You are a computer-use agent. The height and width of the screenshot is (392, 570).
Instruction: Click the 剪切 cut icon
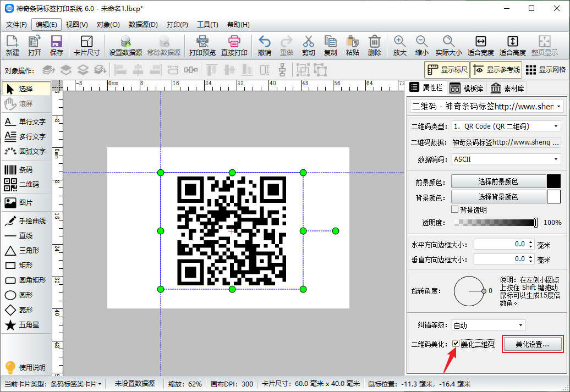(x=308, y=46)
